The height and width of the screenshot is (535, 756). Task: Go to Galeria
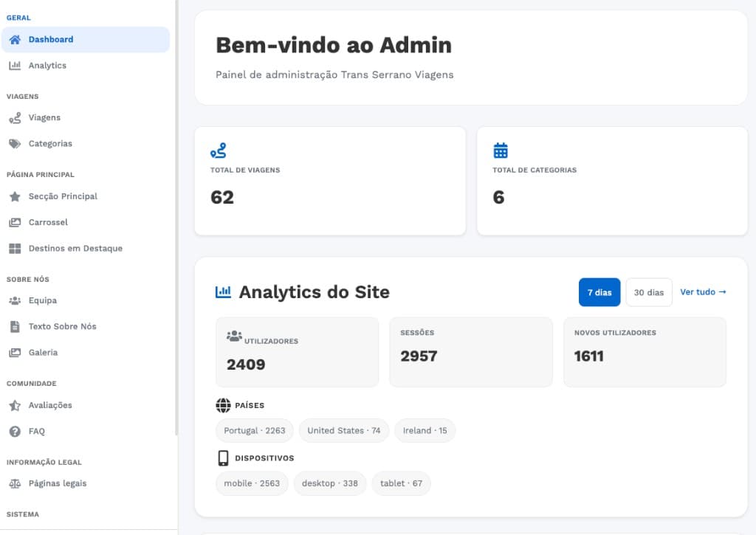coord(86,353)
